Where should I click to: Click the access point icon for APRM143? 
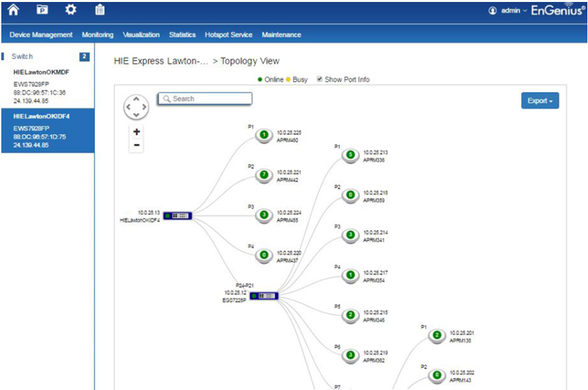coord(436,376)
